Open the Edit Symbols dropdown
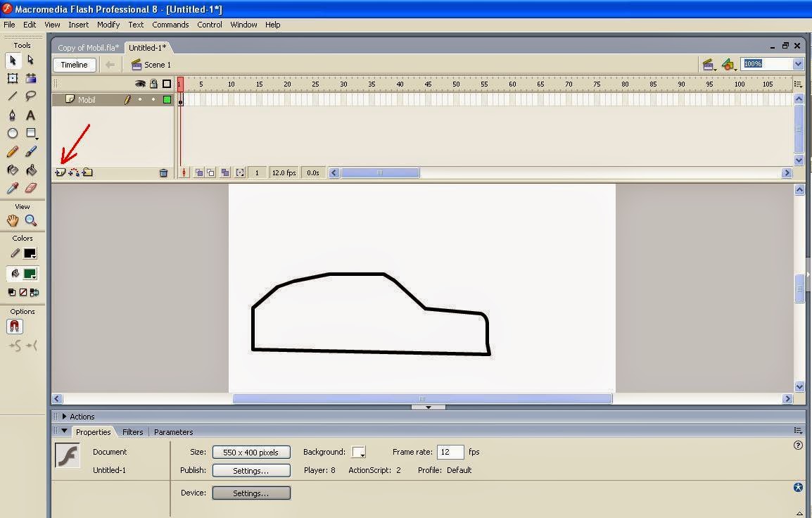812x518 pixels. pyautogui.click(x=729, y=65)
